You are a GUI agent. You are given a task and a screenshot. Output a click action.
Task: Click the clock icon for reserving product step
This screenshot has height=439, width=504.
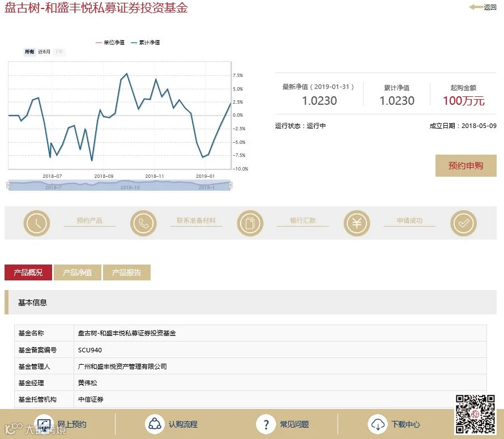coord(37,223)
